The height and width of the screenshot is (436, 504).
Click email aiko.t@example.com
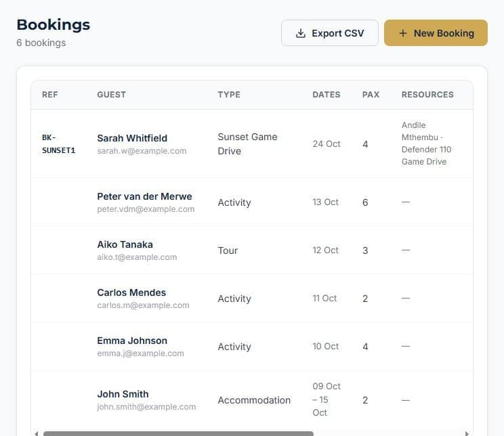(137, 257)
